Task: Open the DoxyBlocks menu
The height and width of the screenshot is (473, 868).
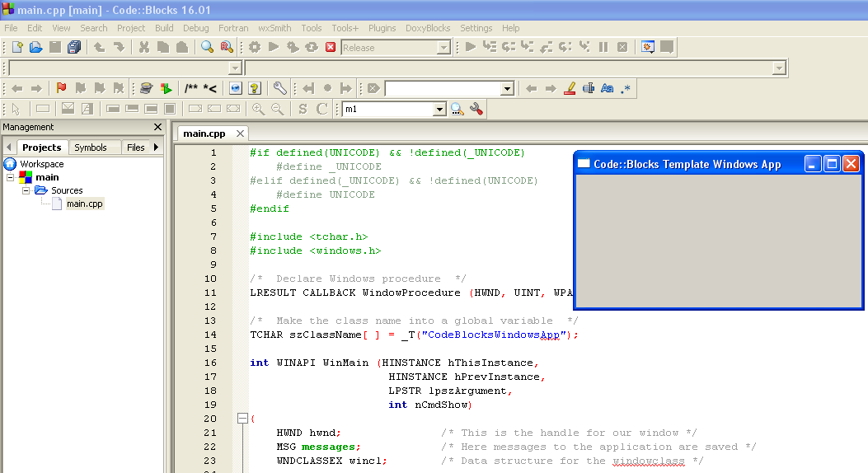Action: [428, 28]
